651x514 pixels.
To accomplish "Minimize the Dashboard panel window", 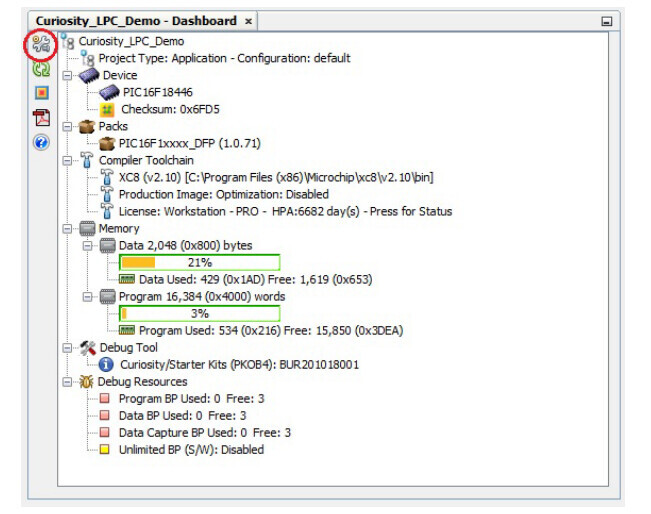I will pos(607,22).
